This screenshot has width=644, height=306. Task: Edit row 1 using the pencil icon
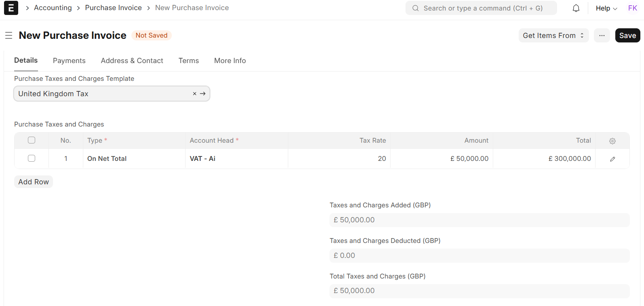coord(612,159)
